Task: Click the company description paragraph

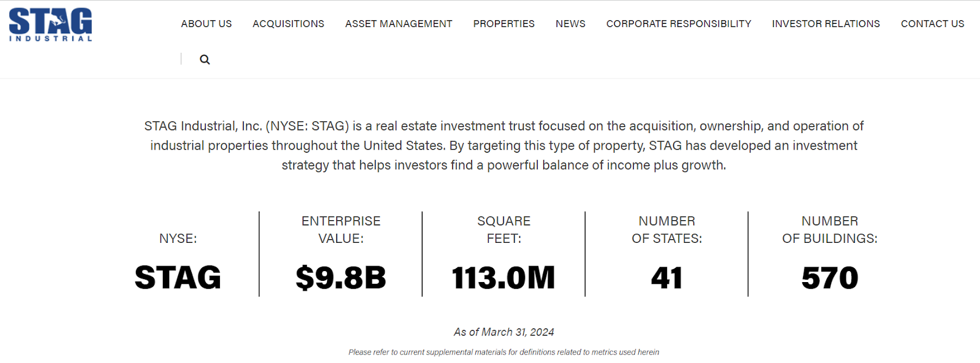Action: (x=503, y=145)
